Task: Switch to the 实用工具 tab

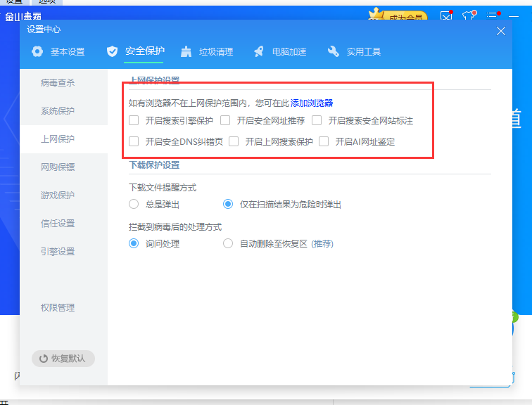Action: 354,52
